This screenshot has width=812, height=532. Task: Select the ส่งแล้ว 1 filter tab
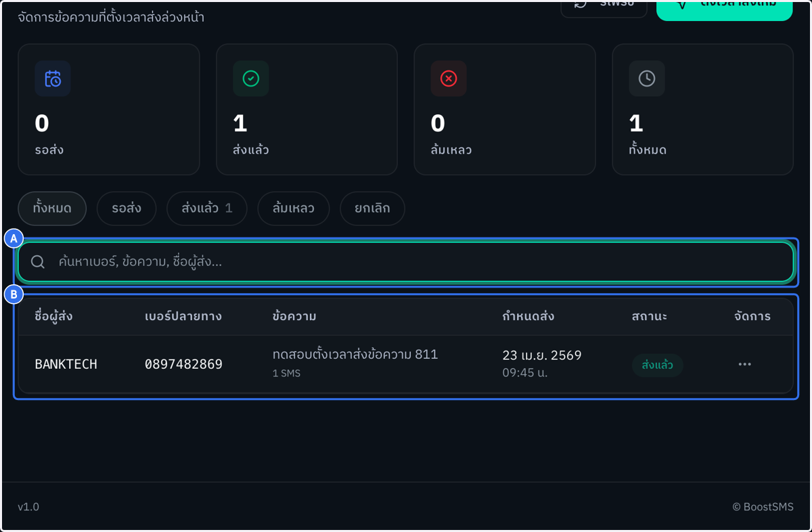[207, 208]
